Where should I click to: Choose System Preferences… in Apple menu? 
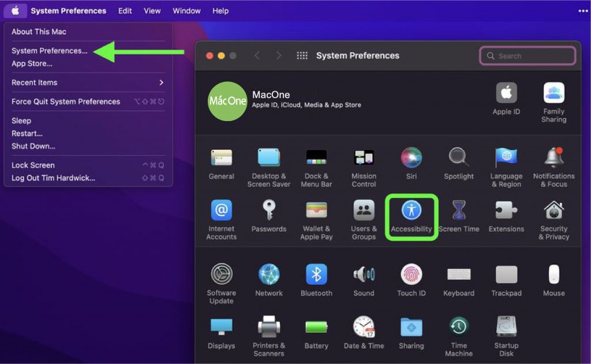click(88, 51)
